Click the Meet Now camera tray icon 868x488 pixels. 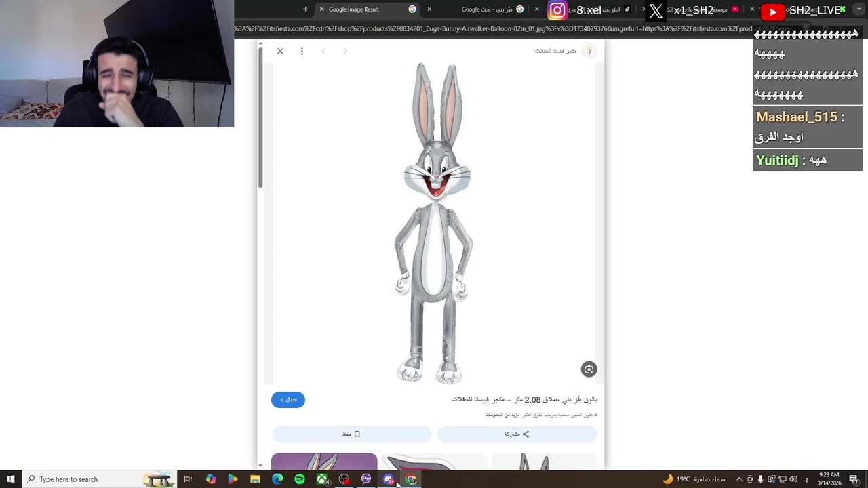point(750,479)
